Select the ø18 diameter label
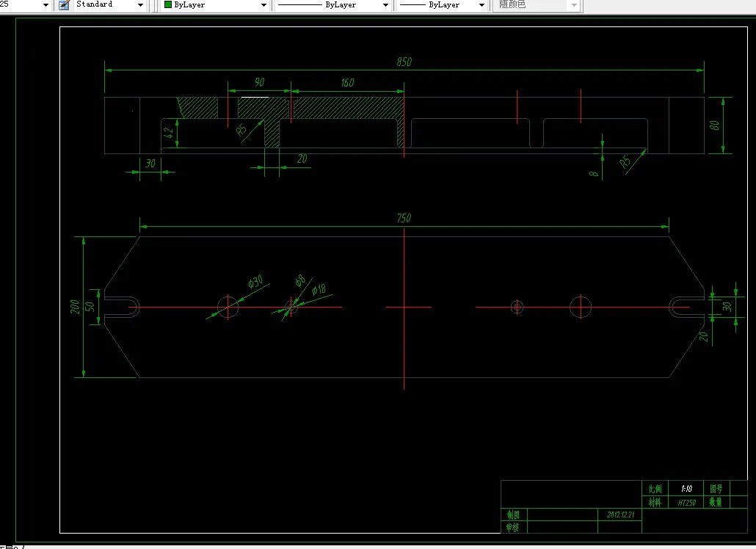 coord(319,289)
